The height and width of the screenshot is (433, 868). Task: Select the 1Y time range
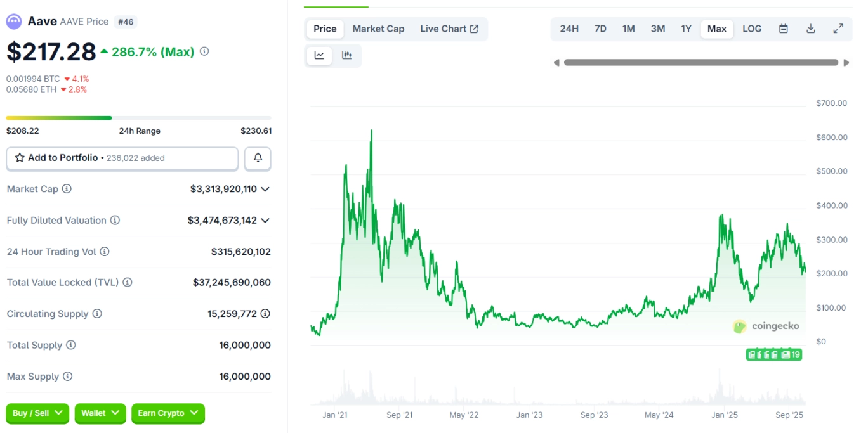point(686,29)
